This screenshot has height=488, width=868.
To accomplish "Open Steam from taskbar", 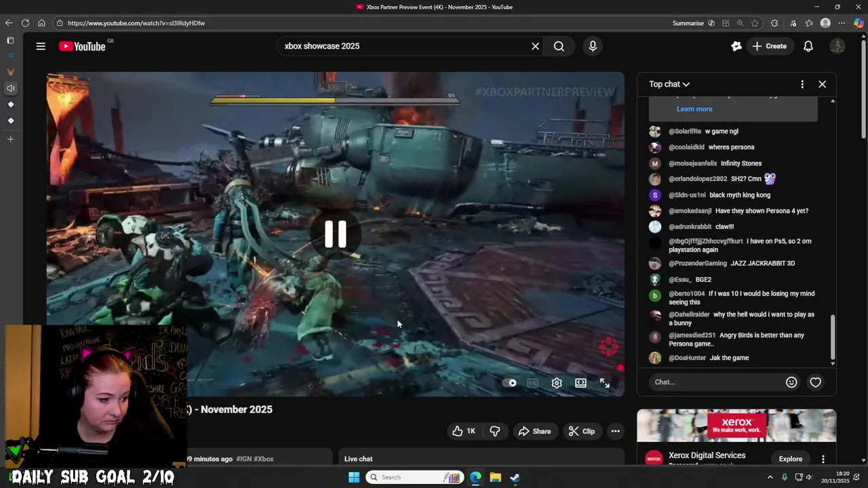I will pos(515,477).
